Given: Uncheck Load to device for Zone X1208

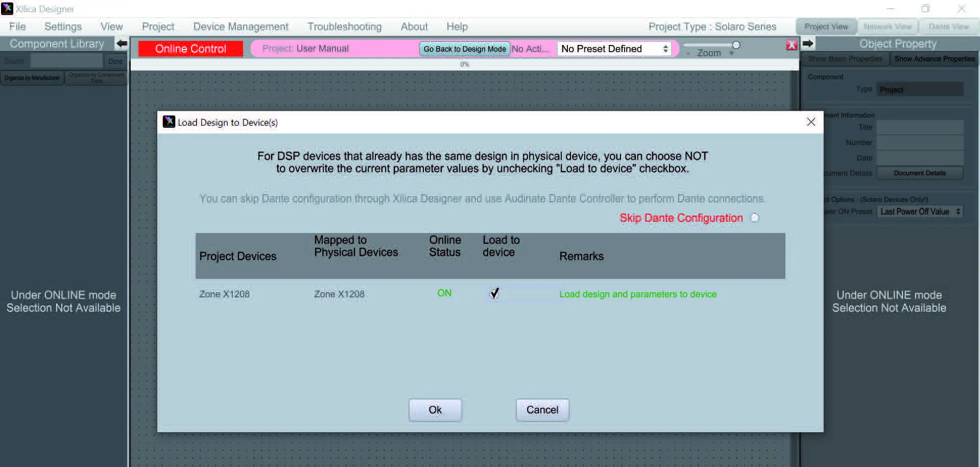Looking at the screenshot, I should tap(494, 293).
